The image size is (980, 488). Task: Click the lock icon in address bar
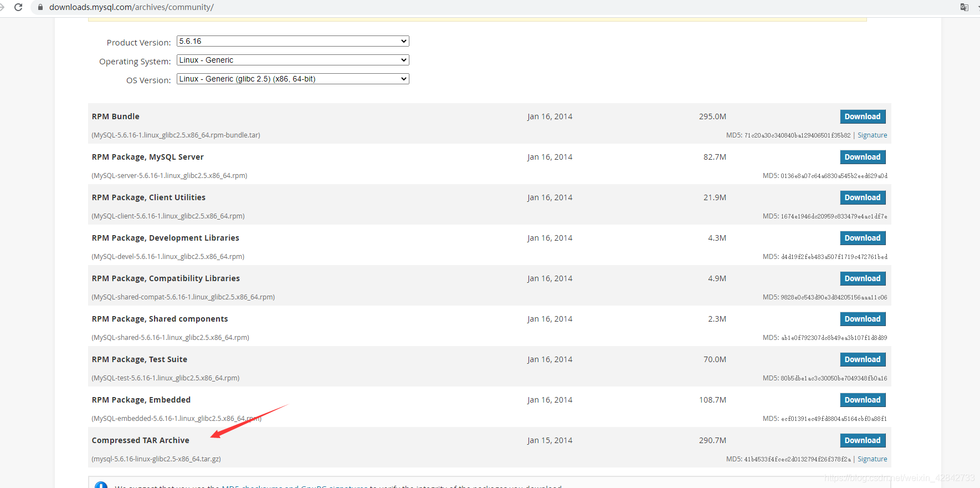pos(40,7)
